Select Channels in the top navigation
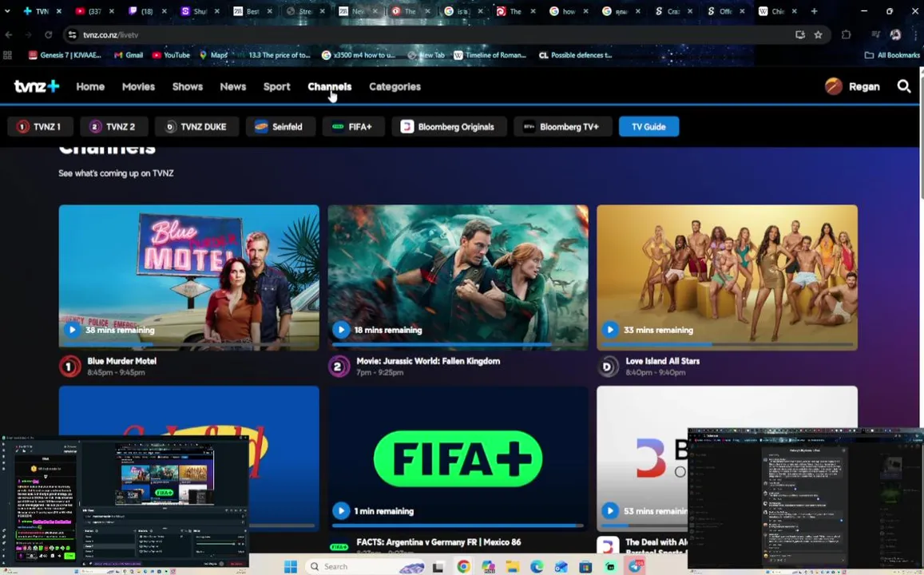This screenshot has width=924, height=575. click(329, 86)
